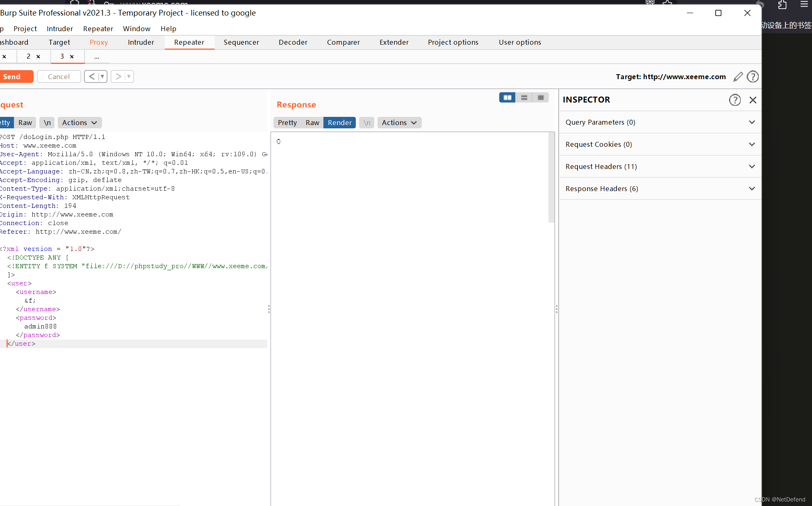
Task: Click splitter handle between request and response
Action: click(269, 309)
